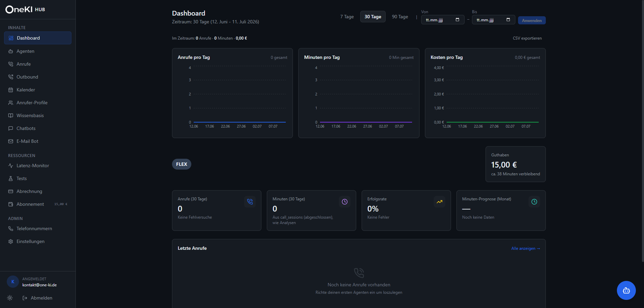The height and width of the screenshot is (308, 644).
Task: Open Dashboard in the sidebar menu
Action: pos(38,38)
